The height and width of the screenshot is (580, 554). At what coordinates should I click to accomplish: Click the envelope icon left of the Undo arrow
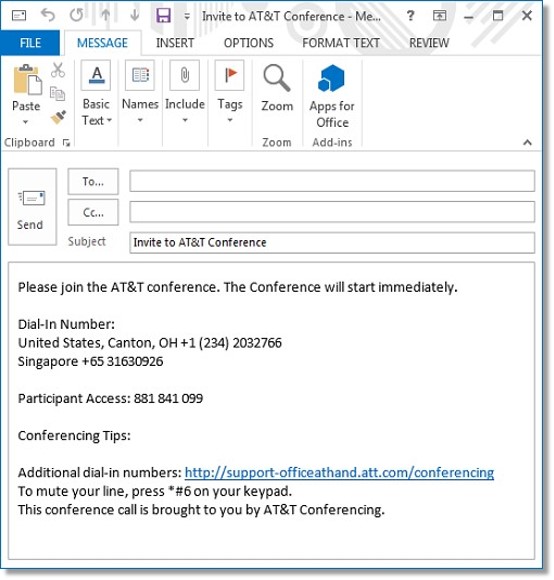tap(19, 16)
